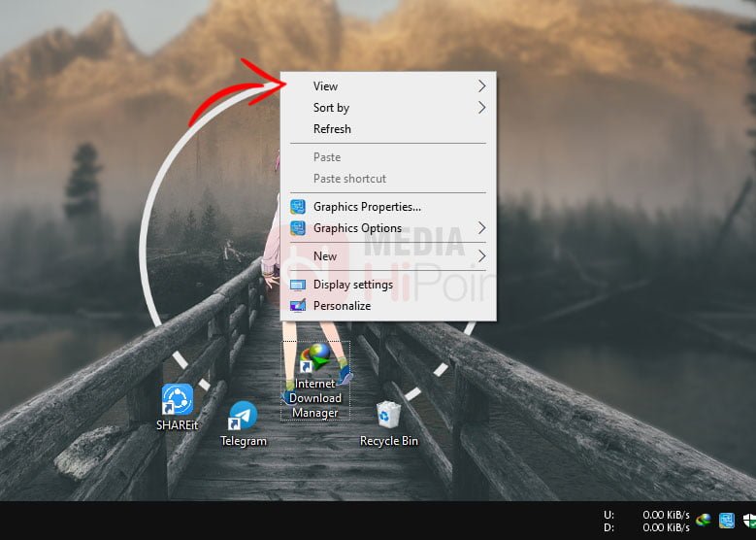This screenshot has width=756, height=540.
Task: Expand the arrow next to New
Action: (x=481, y=256)
